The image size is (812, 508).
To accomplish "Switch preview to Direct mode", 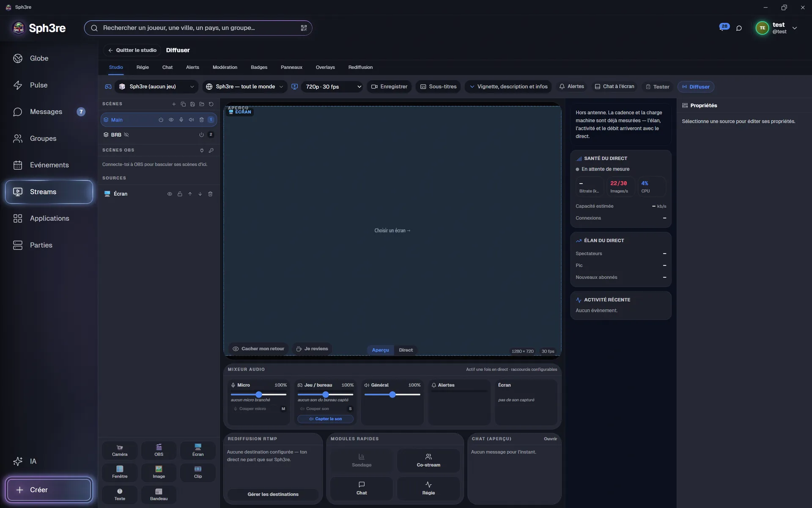I will tap(406, 350).
